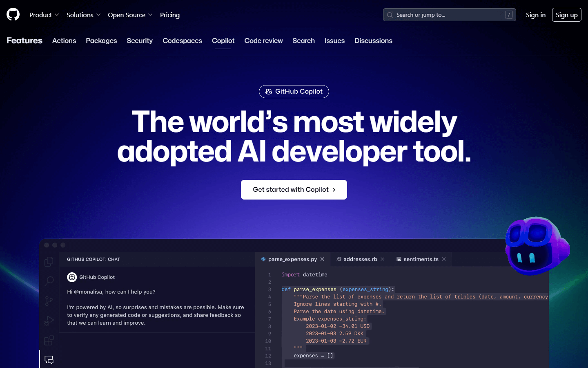Click the 'expenses = []' code line

313,356
